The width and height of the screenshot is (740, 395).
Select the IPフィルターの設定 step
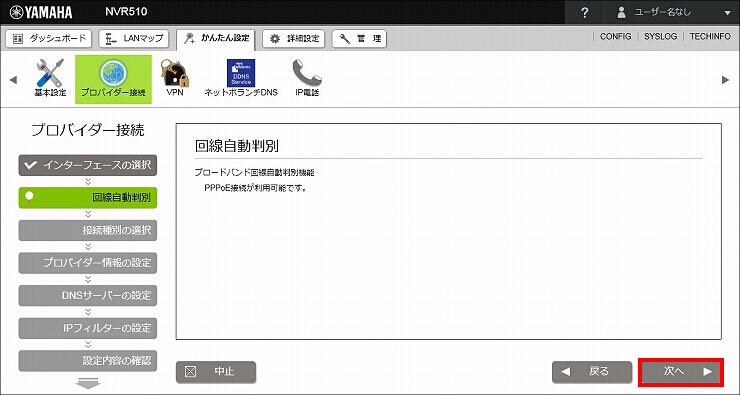[88, 328]
